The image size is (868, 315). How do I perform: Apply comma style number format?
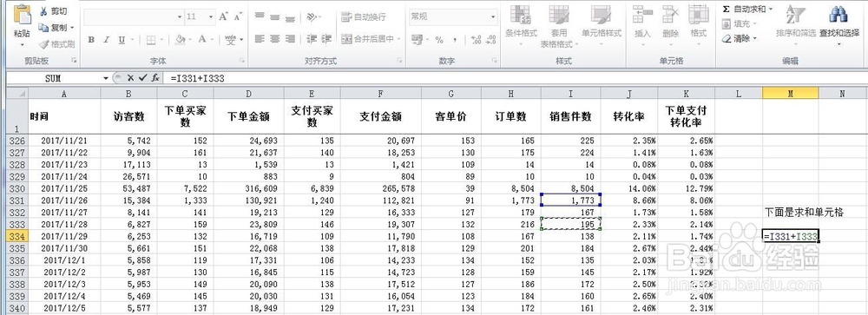(x=455, y=40)
